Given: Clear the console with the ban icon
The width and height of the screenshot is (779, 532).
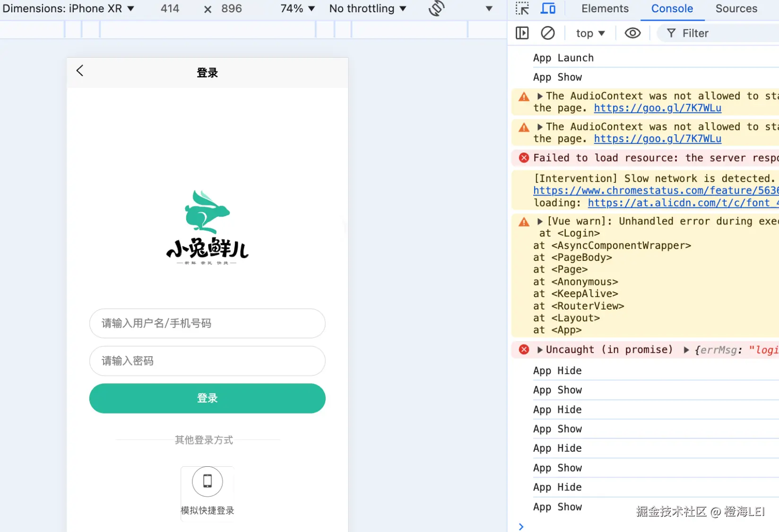Looking at the screenshot, I should pos(548,33).
